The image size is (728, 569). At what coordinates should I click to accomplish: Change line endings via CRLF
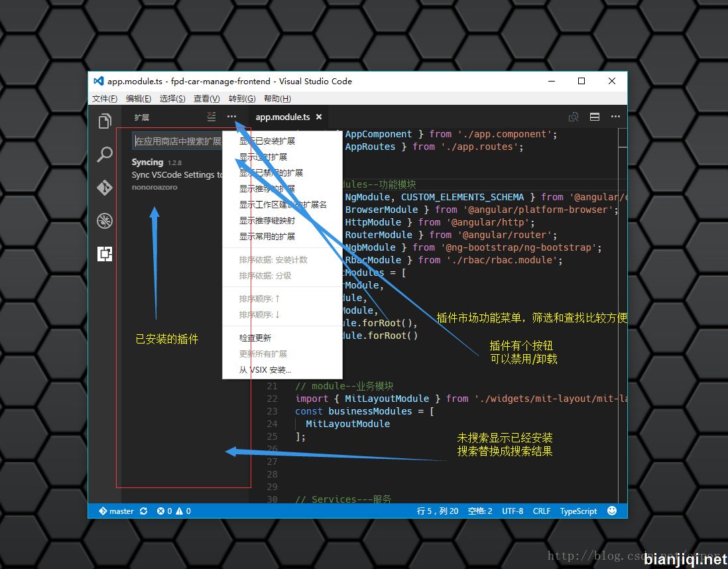pyautogui.click(x=541, y=511)
